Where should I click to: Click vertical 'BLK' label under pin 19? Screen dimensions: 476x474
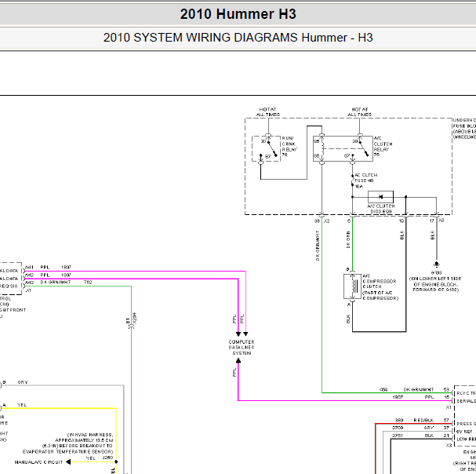(402, 235)
